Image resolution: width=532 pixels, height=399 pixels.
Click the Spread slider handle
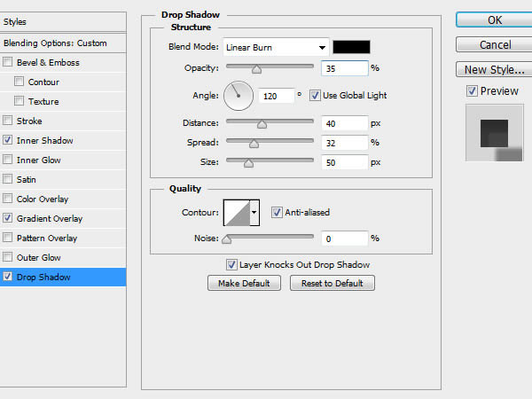[254, 144]
